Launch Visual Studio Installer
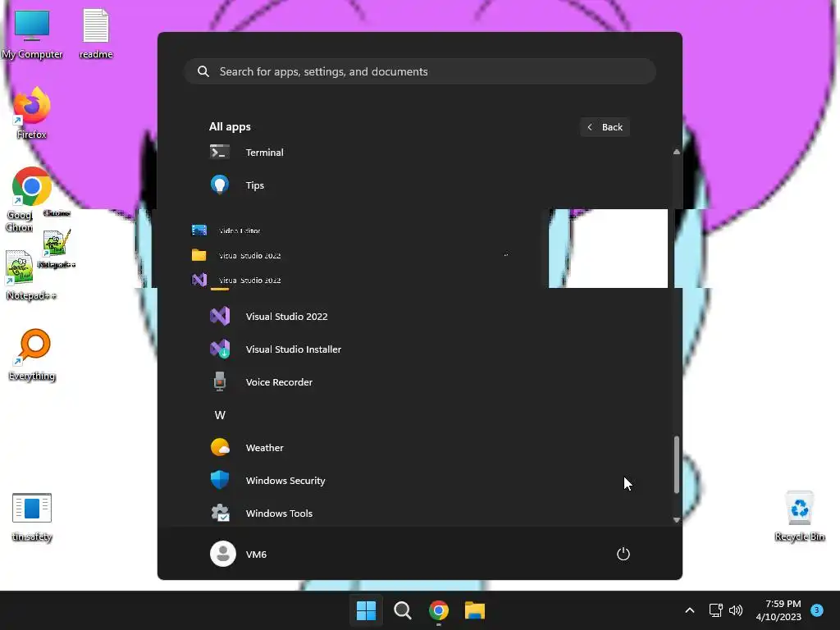 coord(420,349)
